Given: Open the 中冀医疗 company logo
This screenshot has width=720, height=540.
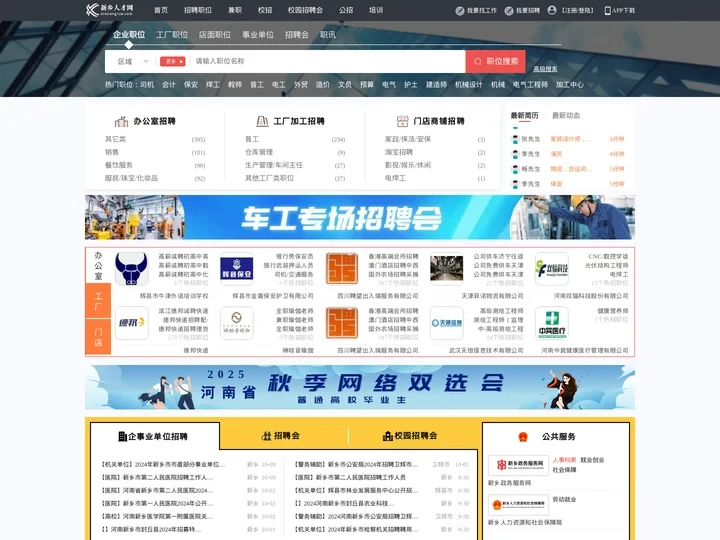Looking at the screenshot, I should click(x=551, y=323).
